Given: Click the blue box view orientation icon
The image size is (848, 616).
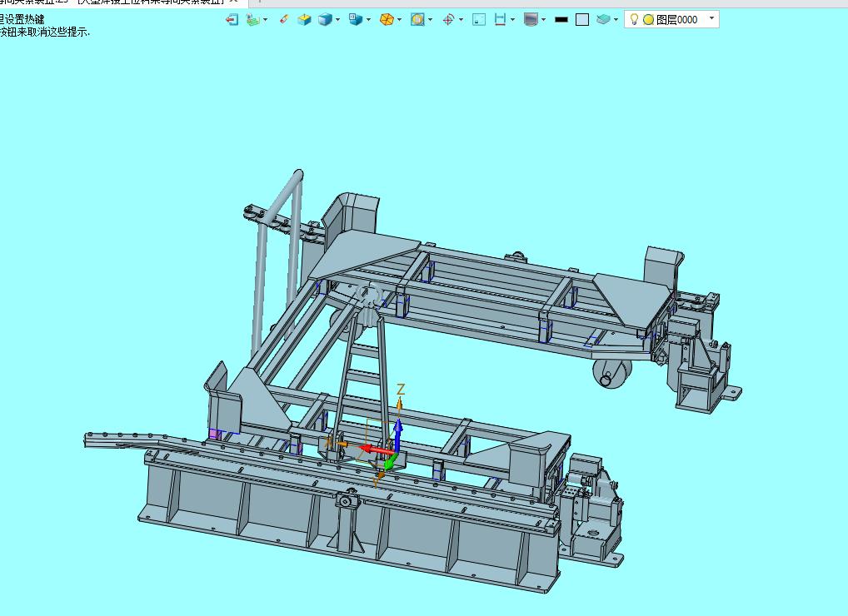Looking at the screenshot, I should click(x=356, y=20).
